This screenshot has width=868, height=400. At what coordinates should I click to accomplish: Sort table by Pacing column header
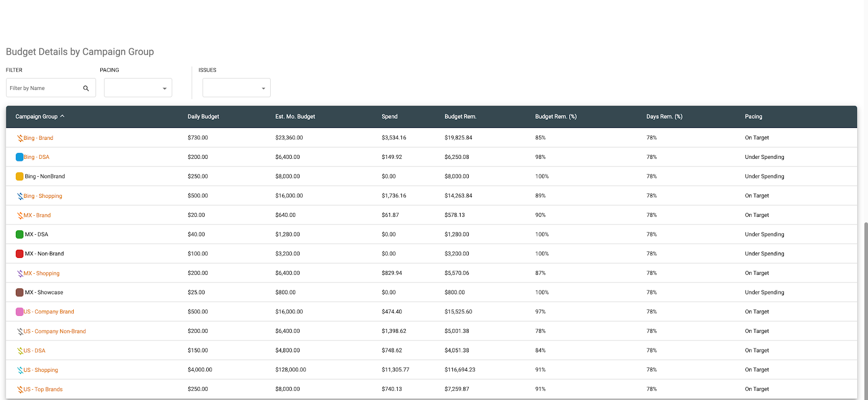click(x=753, y=117)
